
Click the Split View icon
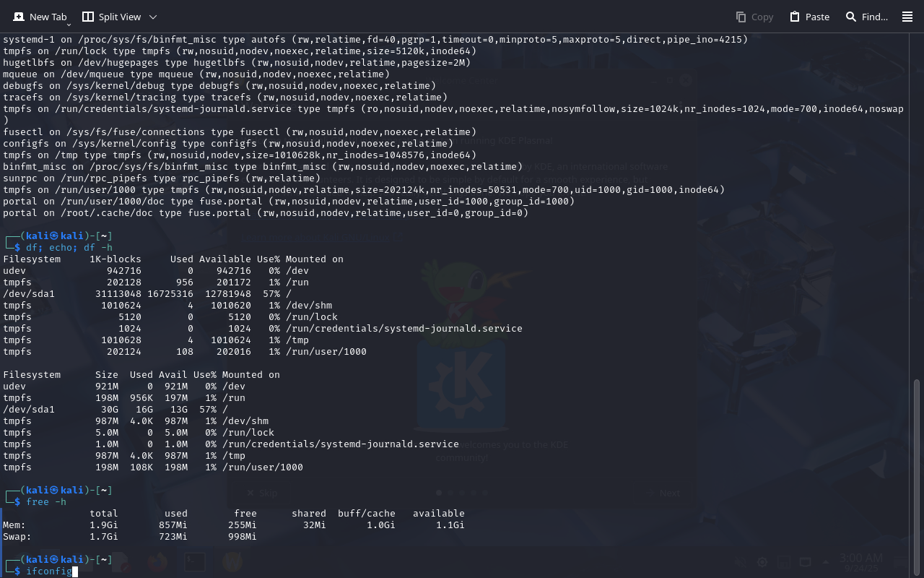click(x=88, y=17)
